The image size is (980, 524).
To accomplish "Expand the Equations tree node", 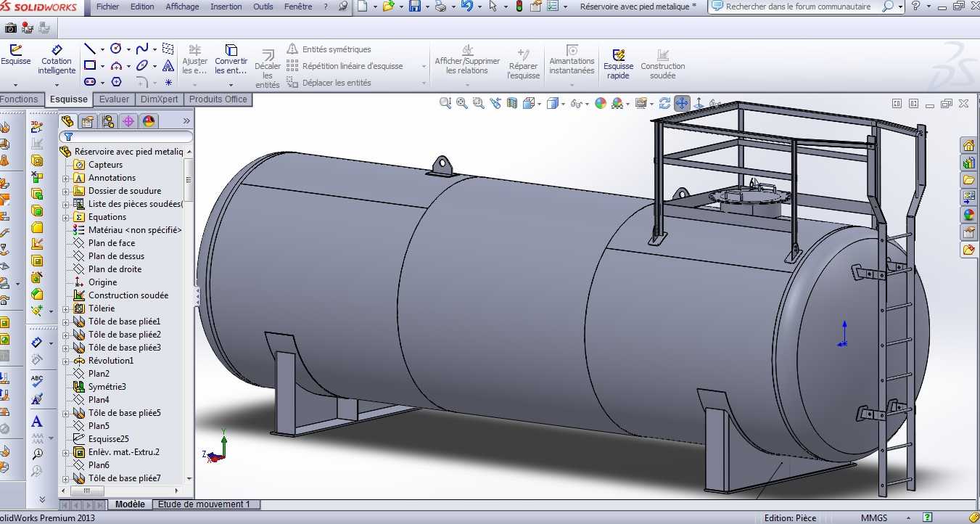I will (x=65, y=217).
